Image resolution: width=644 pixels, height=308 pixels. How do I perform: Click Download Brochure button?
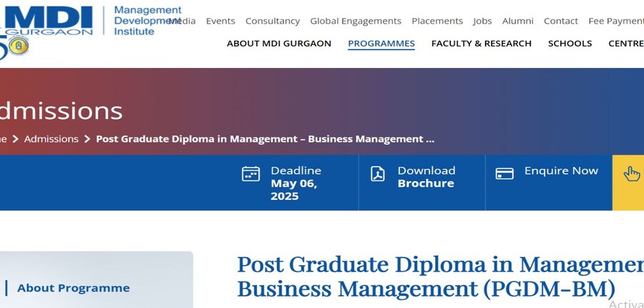(426, 177)
